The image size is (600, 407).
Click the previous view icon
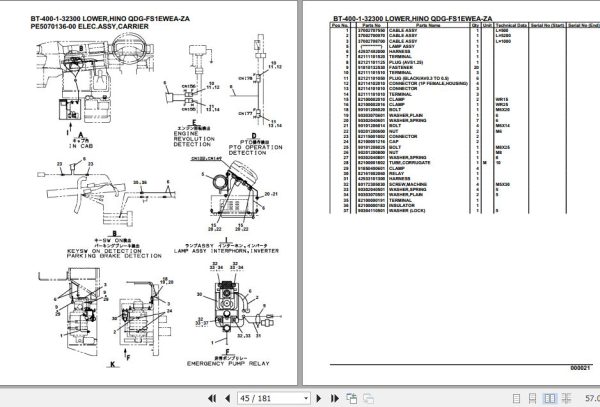click(352, 398)
